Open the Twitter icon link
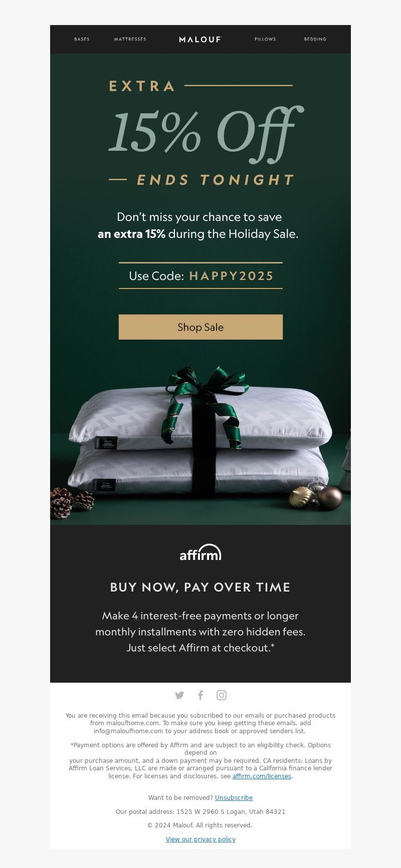 pyautogui.click(x=179, y=695)
